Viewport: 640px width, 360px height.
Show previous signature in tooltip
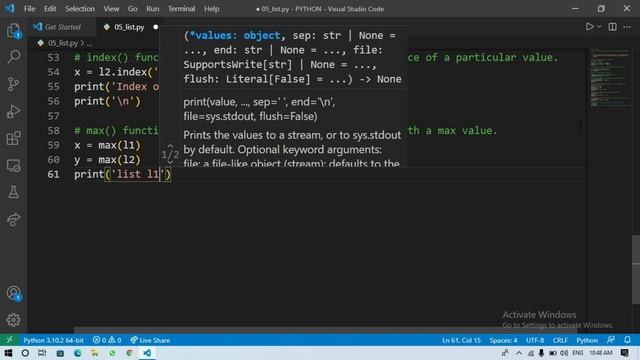170,146
